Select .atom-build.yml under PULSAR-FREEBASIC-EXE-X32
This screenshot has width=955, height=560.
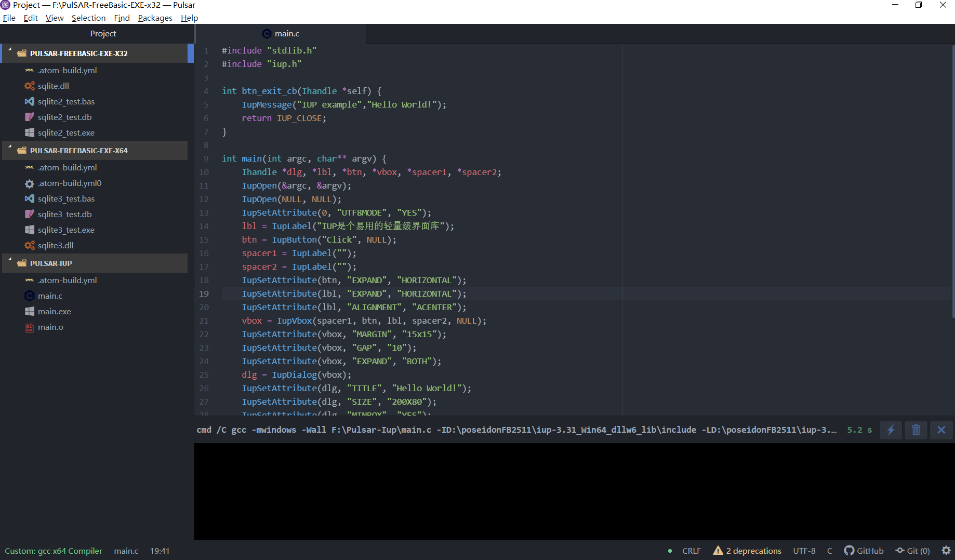pyautogui.click(x=67, y=70)
